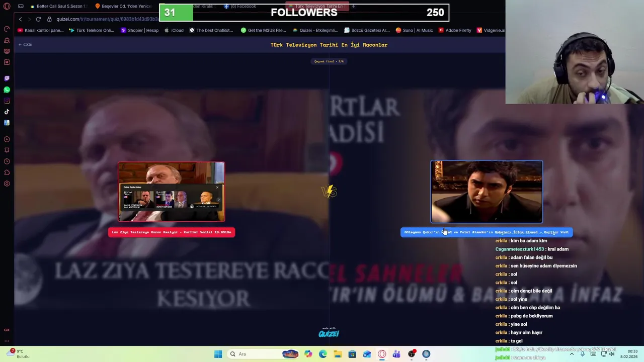Open Copilot from taskbar

pyautogui.click(x=308, y=354)
